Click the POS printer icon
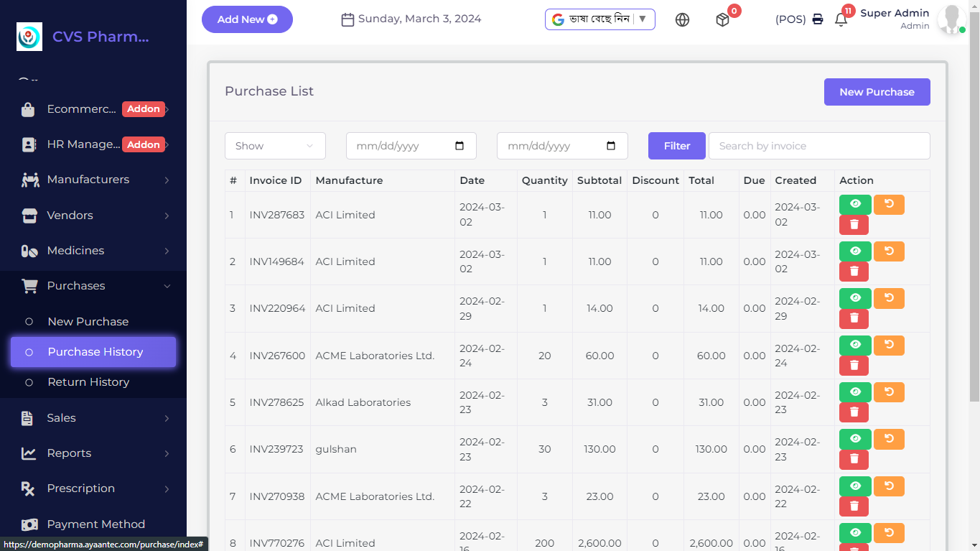The height and width of the screenshot is (551, 980). point(817,19)
